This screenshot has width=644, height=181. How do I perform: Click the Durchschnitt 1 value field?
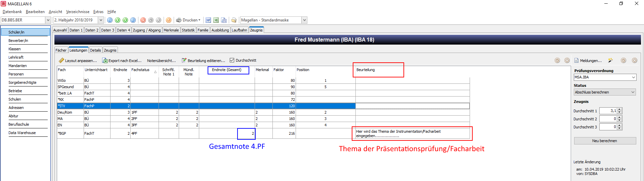(x=608, y=111)
